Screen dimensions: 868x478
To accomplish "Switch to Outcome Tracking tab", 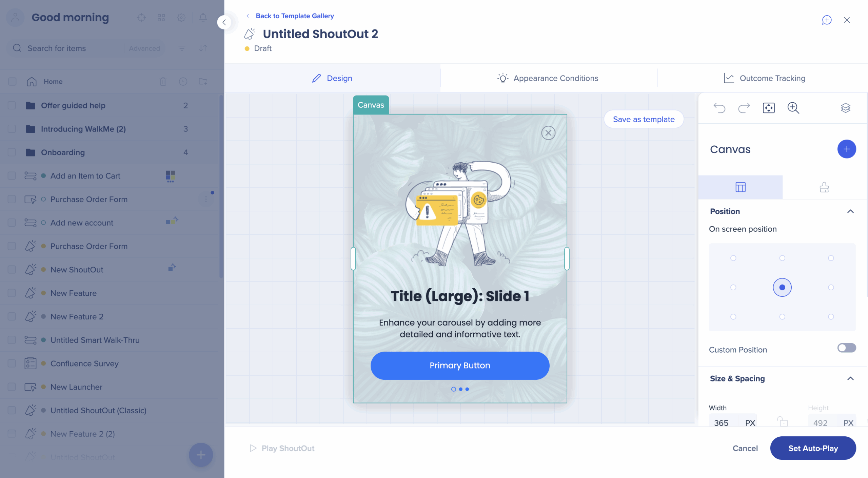I will click(764, 78).
